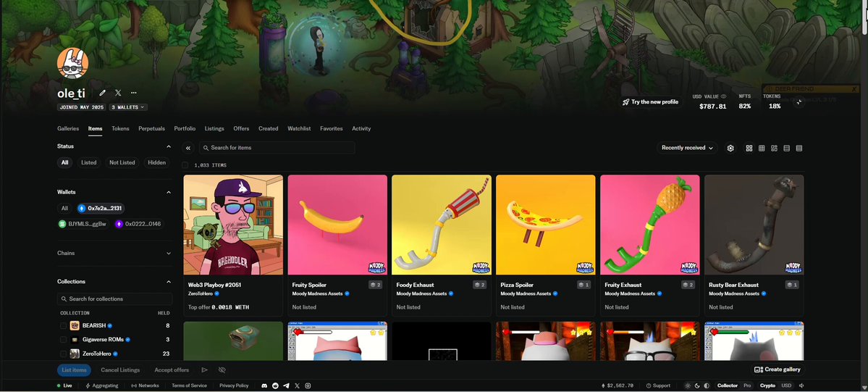Screen dimensions: 868x392
Task: Open the Recently received sort dropdown
Action: (x=687, y=148)
